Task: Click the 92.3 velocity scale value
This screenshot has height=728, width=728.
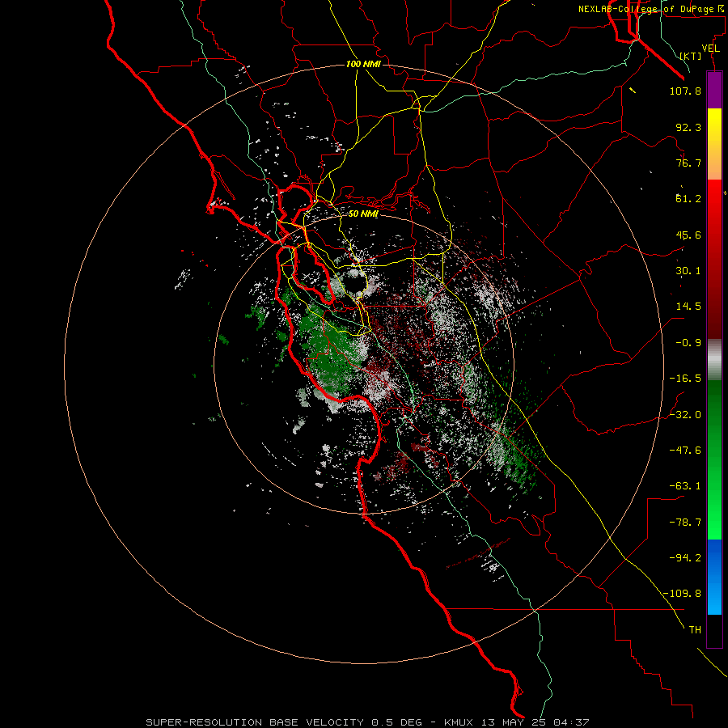Action: [688, 127]
